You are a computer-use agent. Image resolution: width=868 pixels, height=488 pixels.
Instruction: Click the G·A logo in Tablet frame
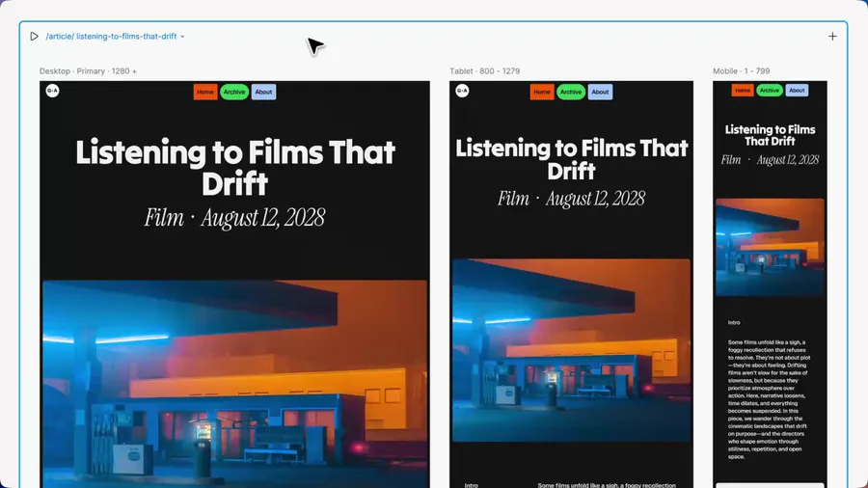[x=462, y=92]
